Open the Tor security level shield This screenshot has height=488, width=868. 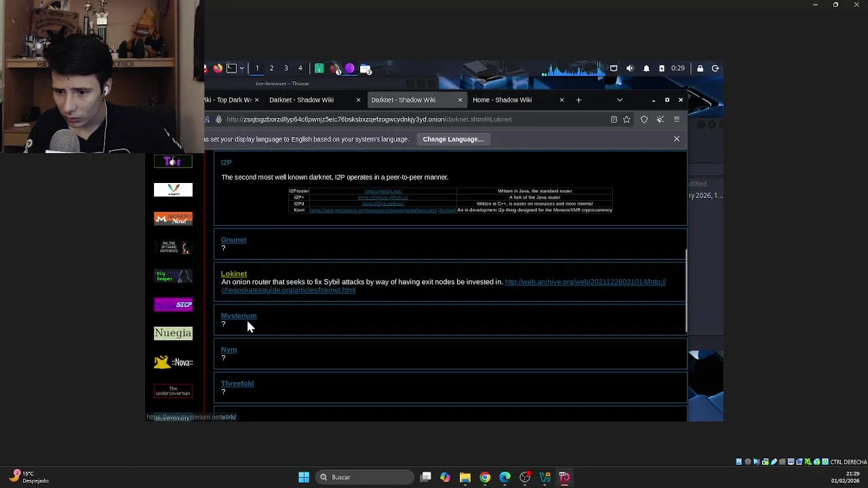click(x=644, y=119)
